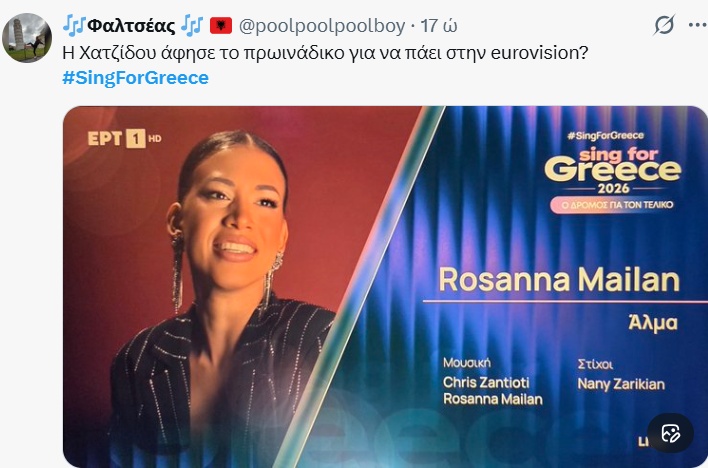
Task: Open the #SingForGreece hashtag link
Action: 135,78
